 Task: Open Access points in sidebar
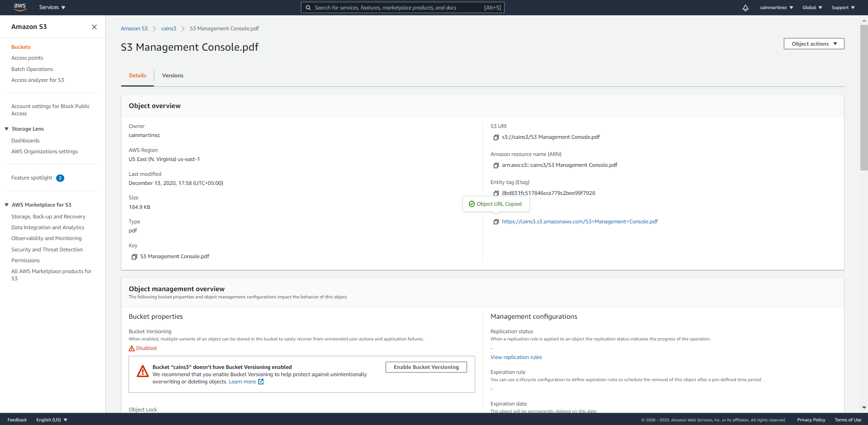(x=27, y=58)
